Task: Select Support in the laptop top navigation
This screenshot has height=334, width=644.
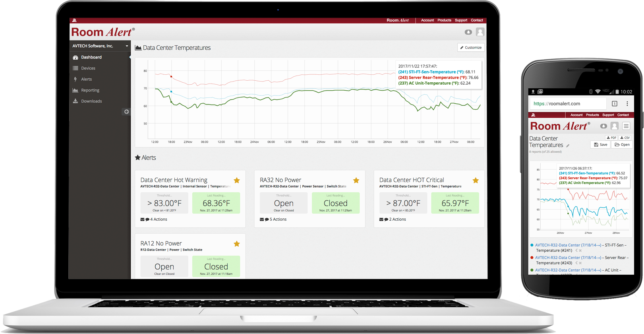Action: (461, 20)
